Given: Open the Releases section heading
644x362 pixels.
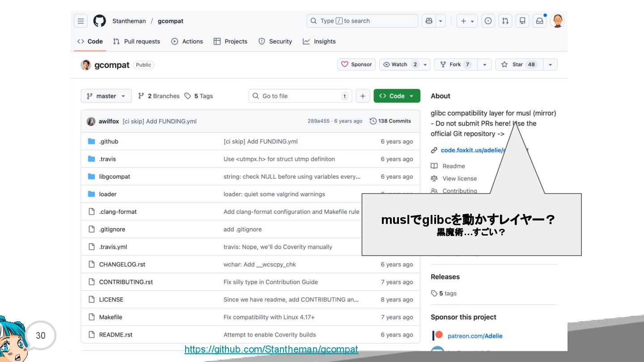Looking at the screenshot, I should tap(445, 277).
